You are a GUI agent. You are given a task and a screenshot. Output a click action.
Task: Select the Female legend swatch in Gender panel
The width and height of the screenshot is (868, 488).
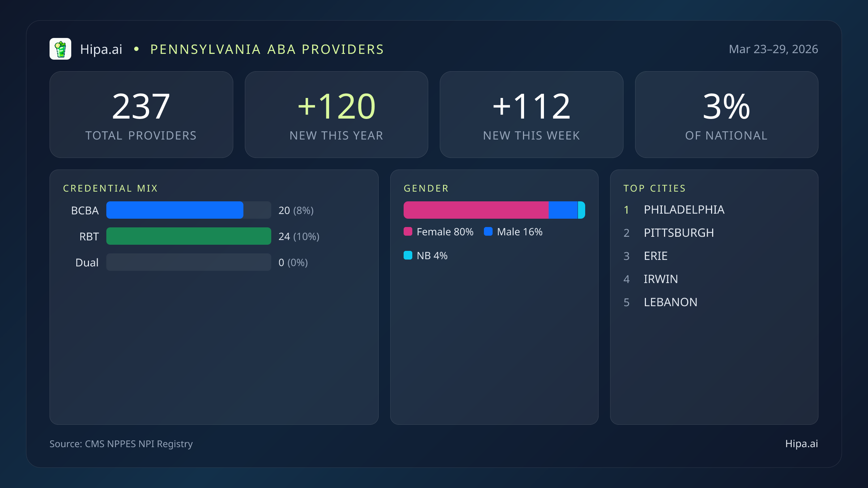coord(408,231)
